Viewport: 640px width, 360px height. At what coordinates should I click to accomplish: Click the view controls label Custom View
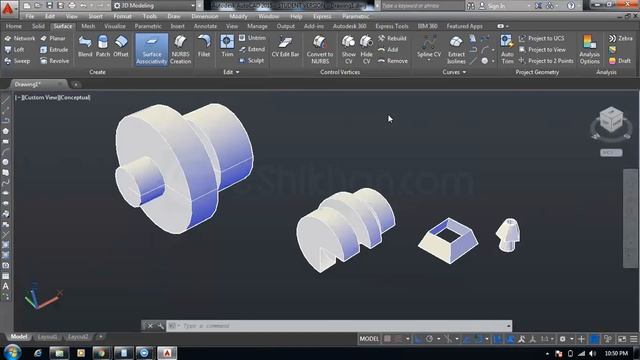click(40, 98)
